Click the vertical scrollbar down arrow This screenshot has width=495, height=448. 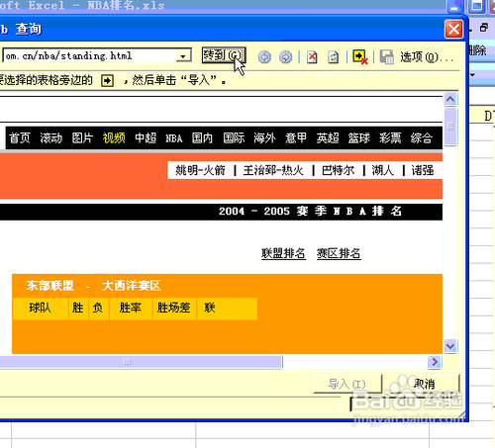coord(450,346)
